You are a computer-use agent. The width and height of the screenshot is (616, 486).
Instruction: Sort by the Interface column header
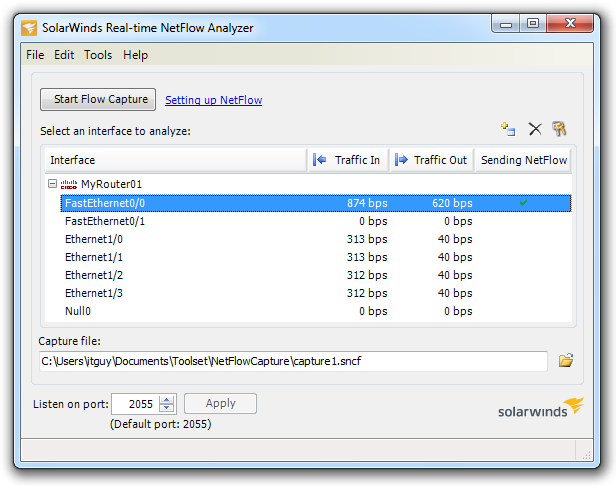pyautogui.click(x=176, y=160)
